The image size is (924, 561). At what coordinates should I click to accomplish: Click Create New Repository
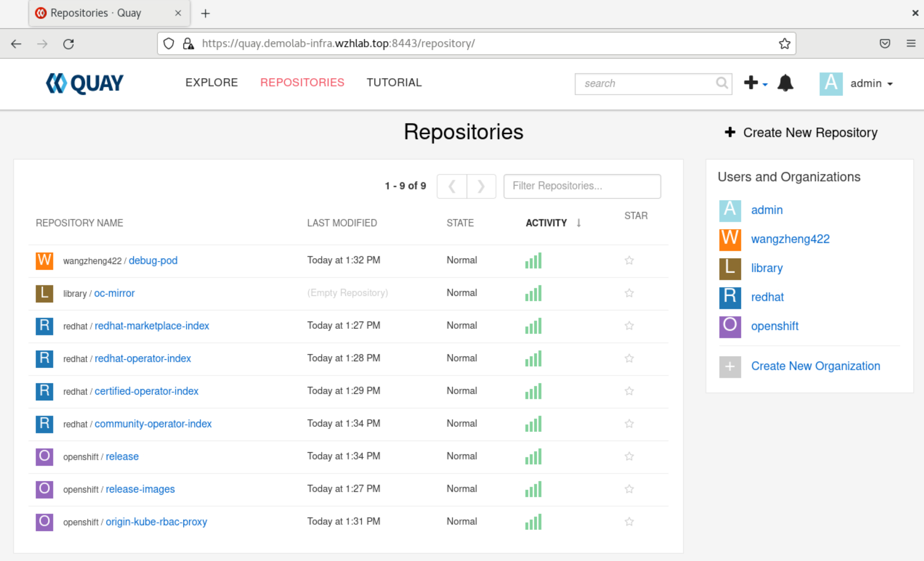click(x=801, y=133)
